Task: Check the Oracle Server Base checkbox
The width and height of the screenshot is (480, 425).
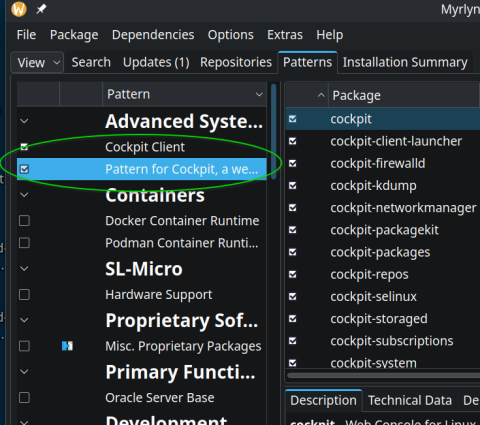Action: pos(24,398)
